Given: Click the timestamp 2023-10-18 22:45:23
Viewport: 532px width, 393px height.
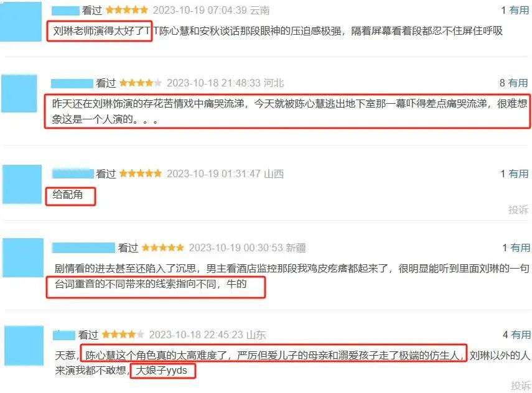Looking at the screenshot, I should point(196,335).
